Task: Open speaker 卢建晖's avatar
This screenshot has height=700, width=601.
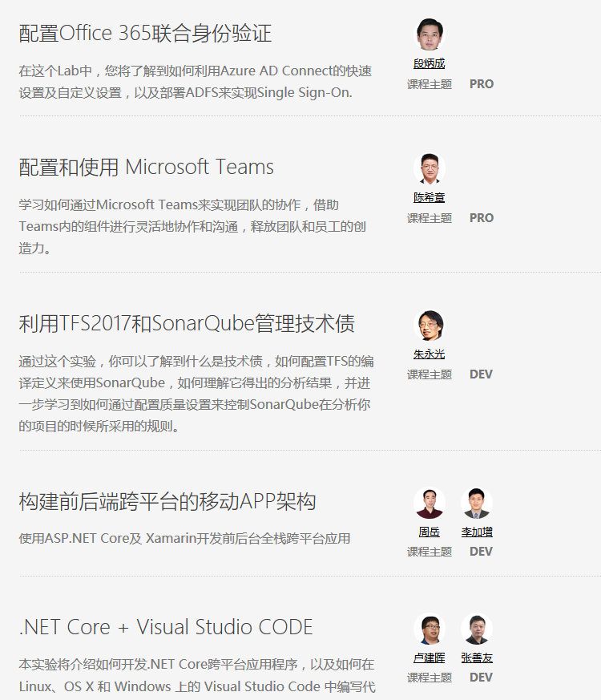Action: click(430, 629)
